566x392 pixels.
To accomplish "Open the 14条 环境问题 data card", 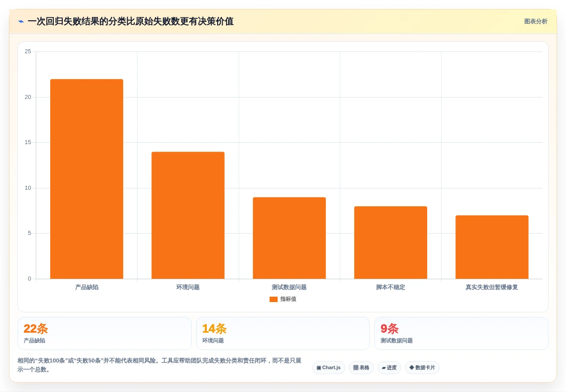I will (x=283, y=333).
